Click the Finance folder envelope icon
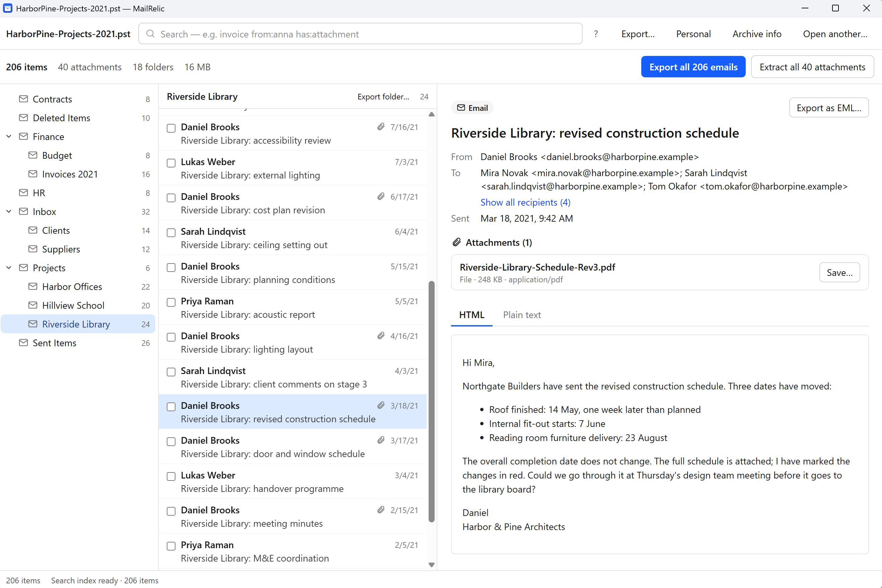Image resolution: width=882 pixels, height=588 pixels. tap(23, 136)
